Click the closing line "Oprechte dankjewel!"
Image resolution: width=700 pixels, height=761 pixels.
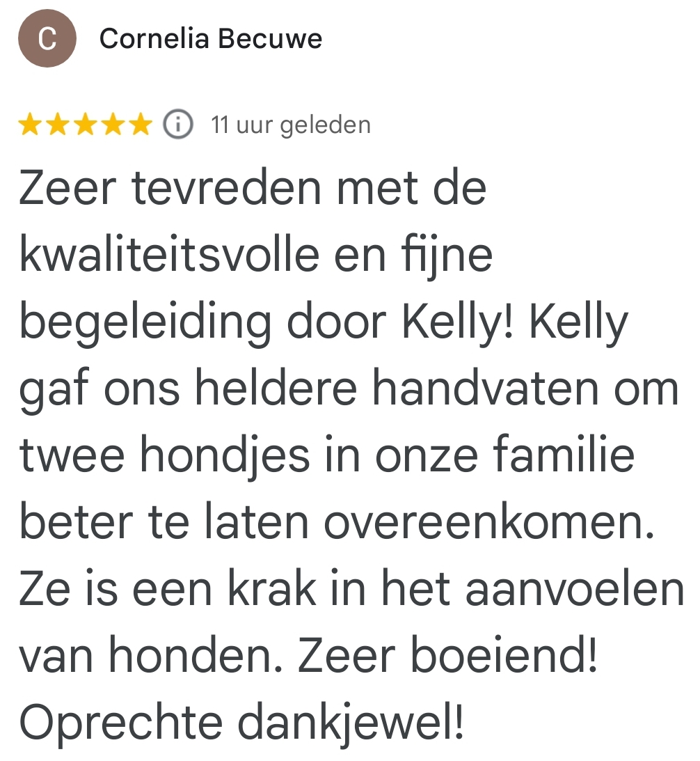[240, 723]
